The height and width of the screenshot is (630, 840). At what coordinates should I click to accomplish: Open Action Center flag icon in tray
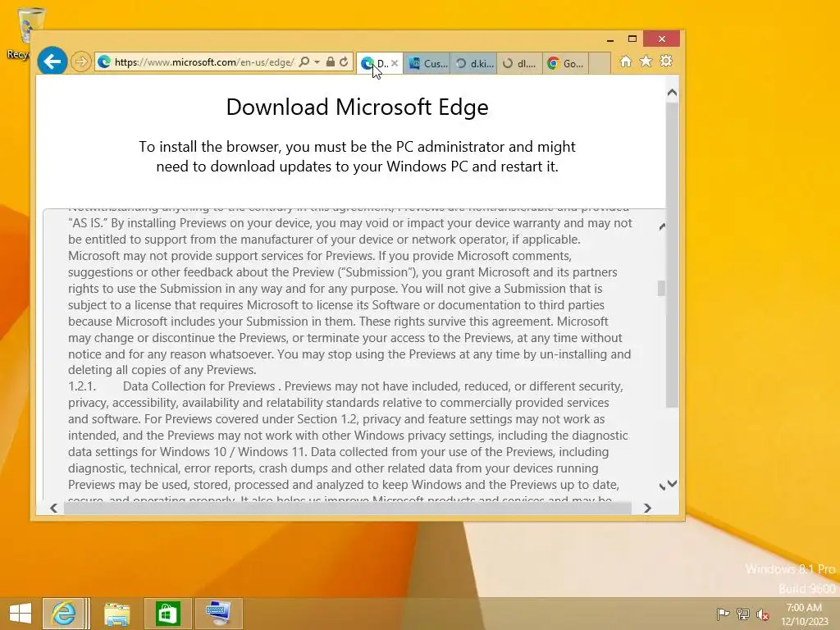723,614
